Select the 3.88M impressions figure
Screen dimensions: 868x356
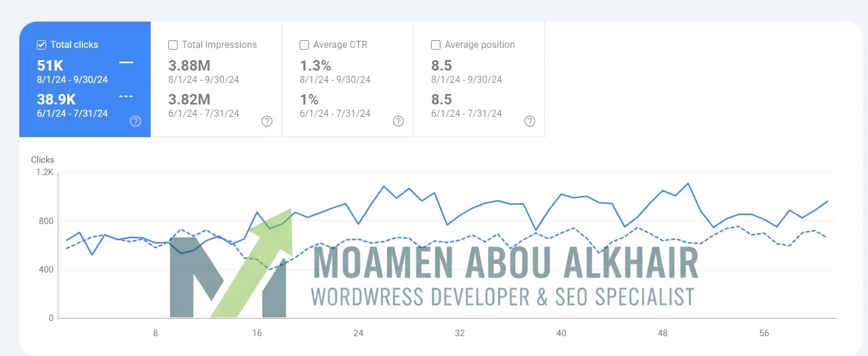(189, 66)
